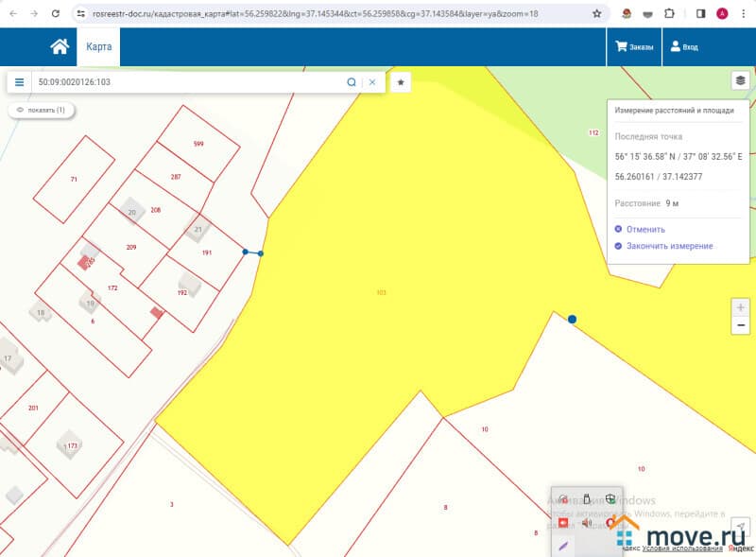The image size is (756, 557).
Task: Click the search magnifier icon
Action: click(x=352, y=82)
